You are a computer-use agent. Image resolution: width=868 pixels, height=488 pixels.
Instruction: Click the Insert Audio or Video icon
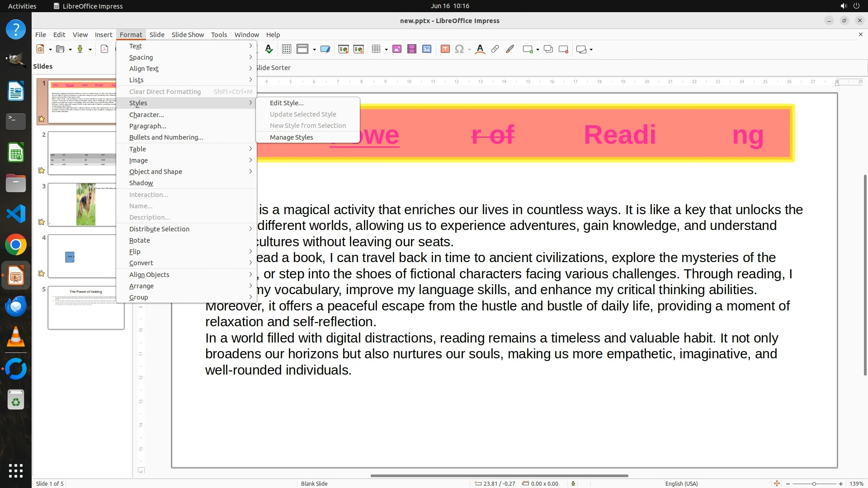tap(411, 49)
